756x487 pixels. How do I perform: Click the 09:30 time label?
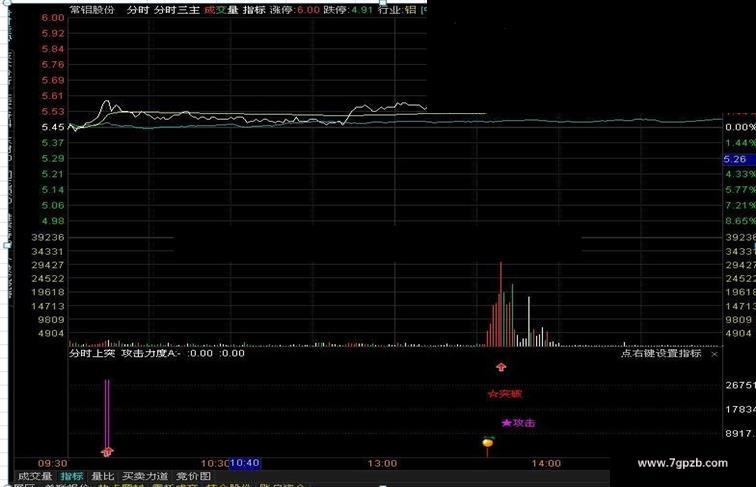click(x=53, y=463)
